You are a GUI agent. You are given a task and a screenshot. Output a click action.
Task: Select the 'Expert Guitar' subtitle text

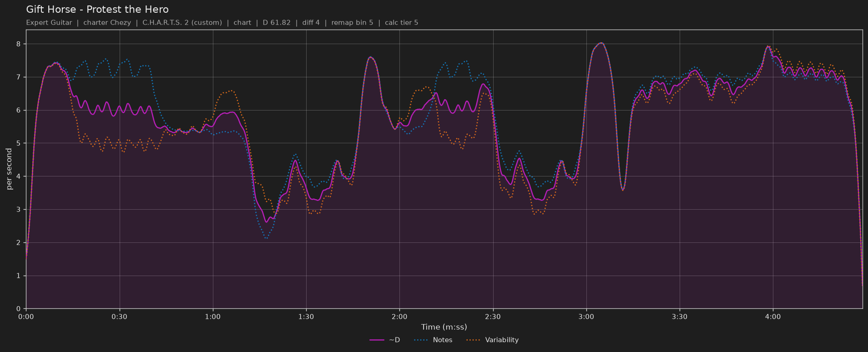[49, 23]
